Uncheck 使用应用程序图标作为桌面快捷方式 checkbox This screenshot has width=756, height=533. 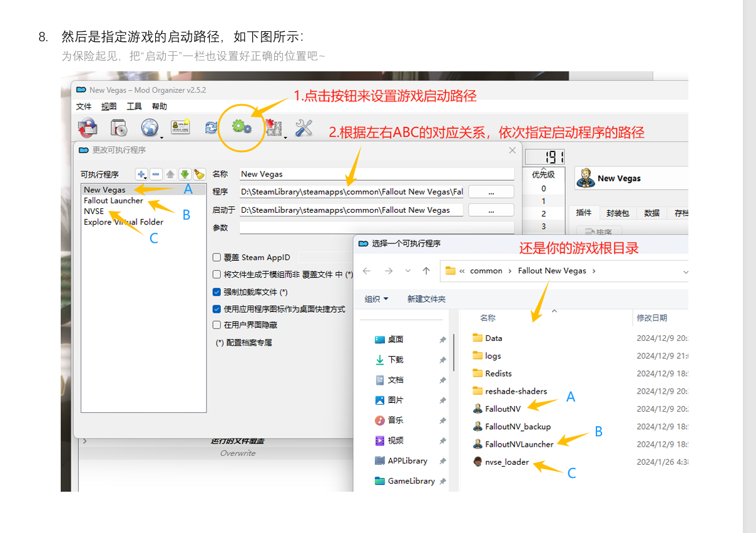[217, 309]
